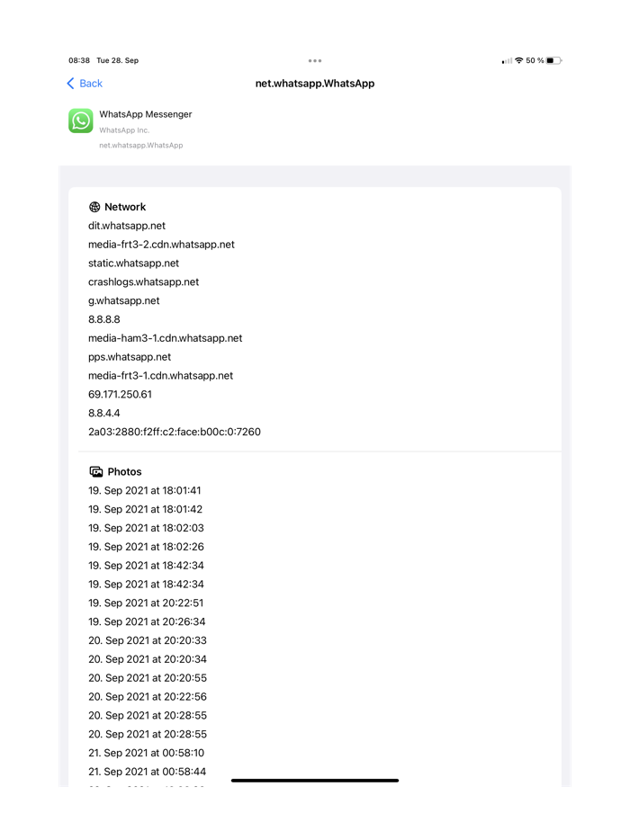Tap the home indicator bar at bottom
Screen dimensions: 630x840
click(314, 779)
